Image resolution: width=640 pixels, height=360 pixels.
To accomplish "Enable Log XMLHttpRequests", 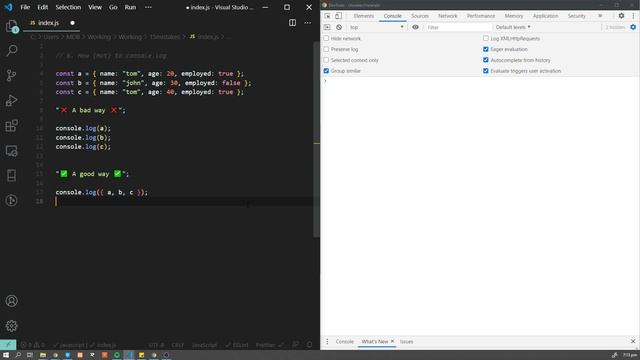I will point(486,38).
